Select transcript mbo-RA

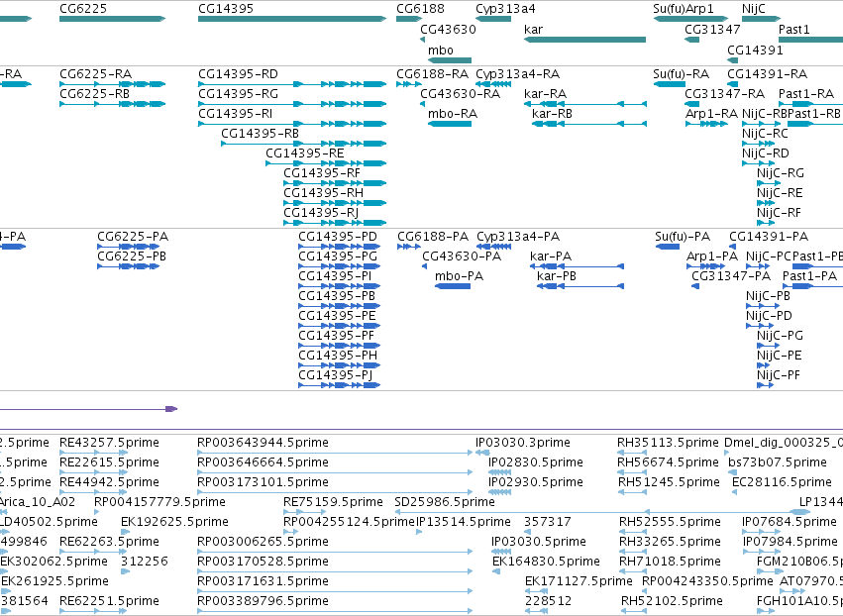point(453,114)
